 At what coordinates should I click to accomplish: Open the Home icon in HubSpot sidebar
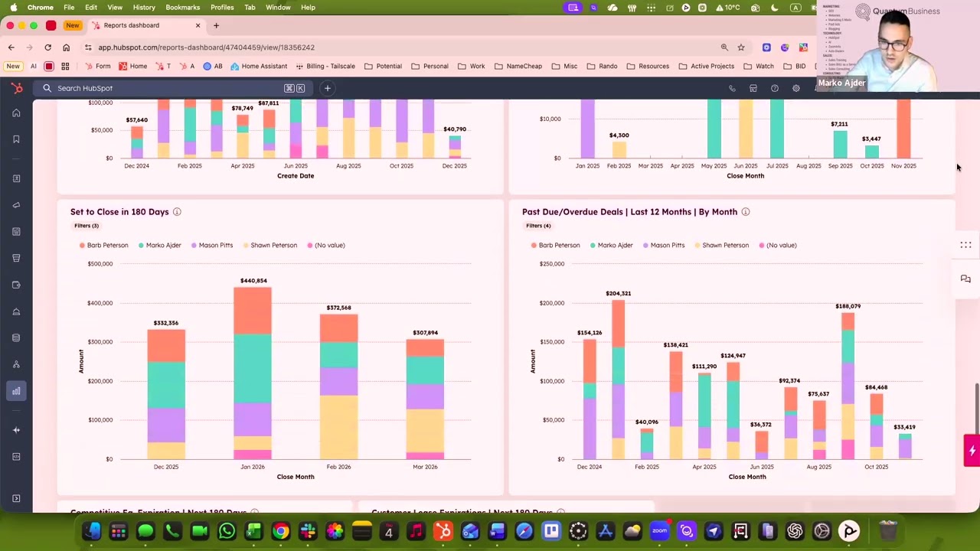coord(16,113)
